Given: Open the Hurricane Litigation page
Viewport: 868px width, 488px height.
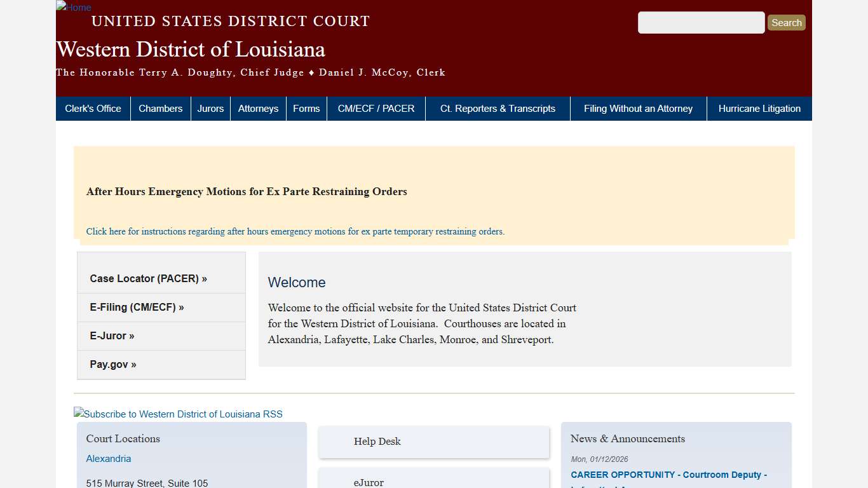Looking at the screenshot, I should [x=759, y=108].
